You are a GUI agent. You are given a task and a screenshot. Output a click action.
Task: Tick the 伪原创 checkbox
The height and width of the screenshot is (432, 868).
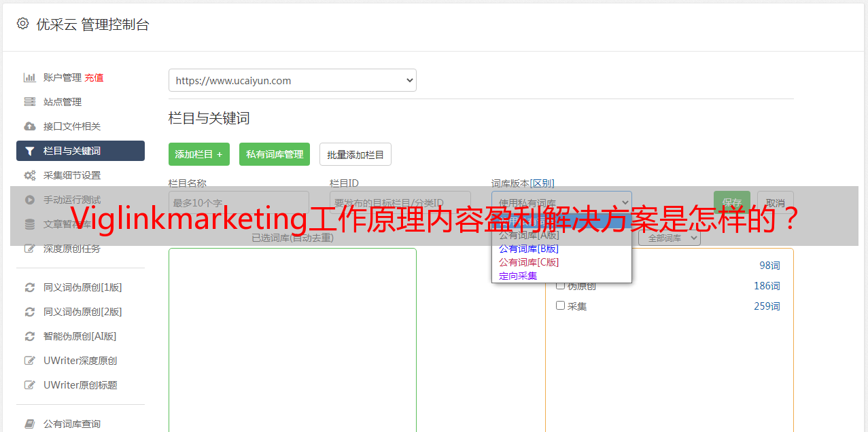(x=561, y=285)
